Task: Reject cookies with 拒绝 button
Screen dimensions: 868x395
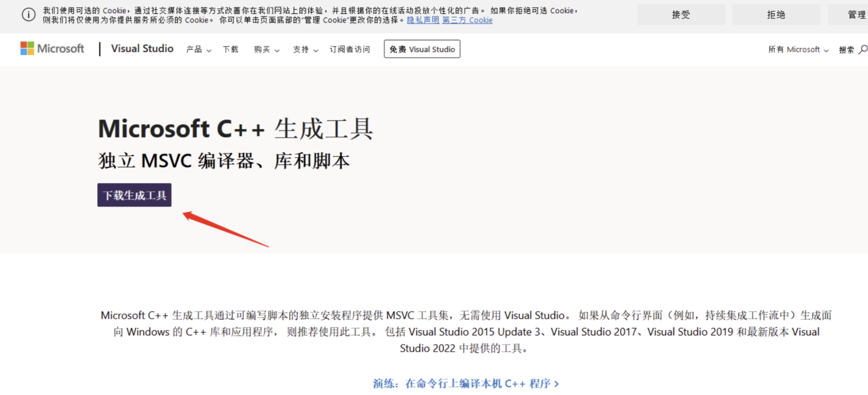Action: pyautogui.click(x=776, y=15)
